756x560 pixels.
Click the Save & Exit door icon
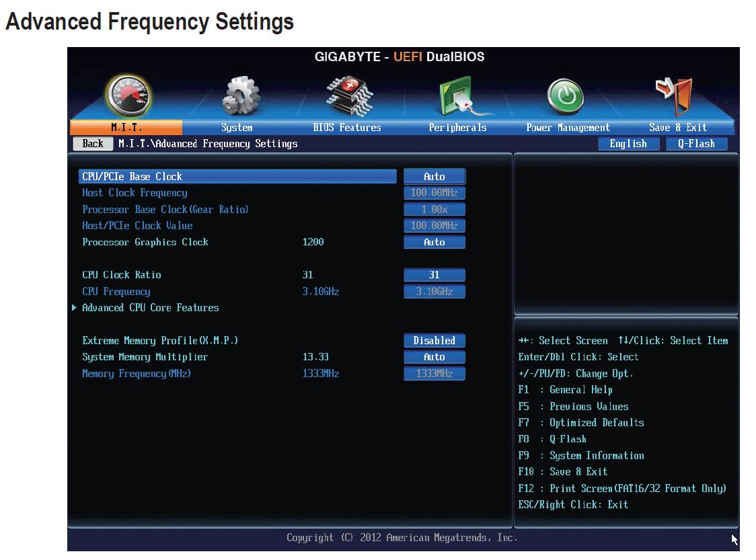pyautogui.click(x=675, y=96)
